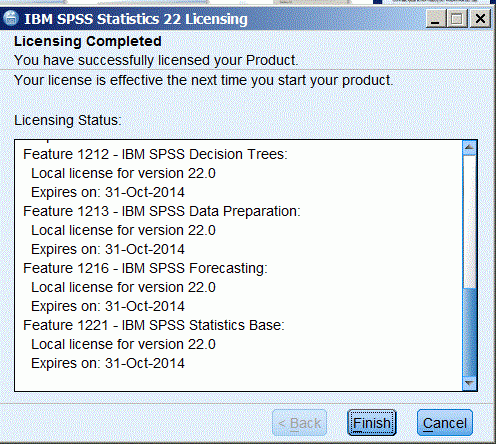Click 'Expires on: 31-Oct-2014' under Data Preparation
Screen dimensions: 496x444
coord(108,249)
